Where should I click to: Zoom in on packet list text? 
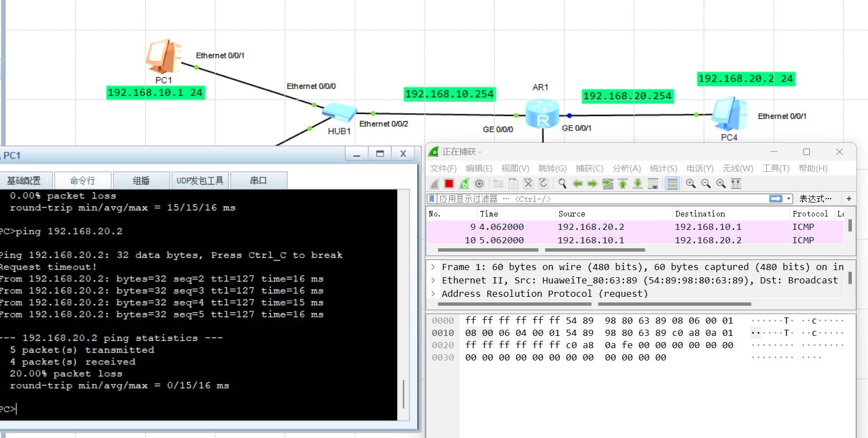point(691,184)
